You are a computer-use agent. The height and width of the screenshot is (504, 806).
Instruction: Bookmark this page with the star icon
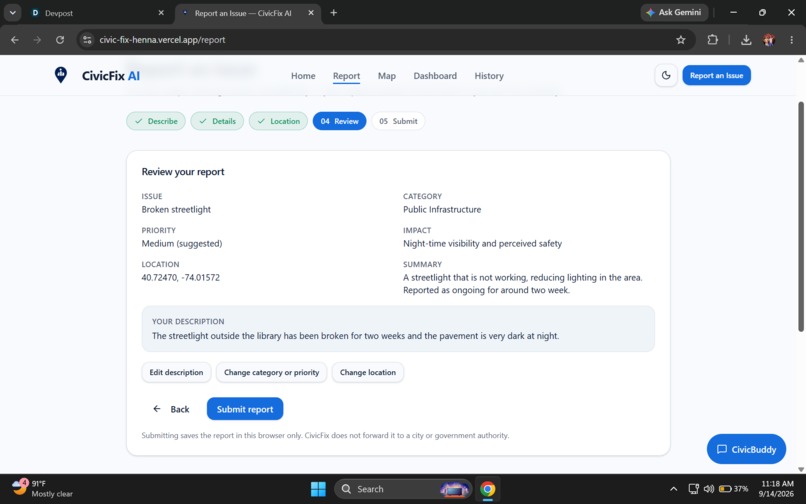click(681, 40)
